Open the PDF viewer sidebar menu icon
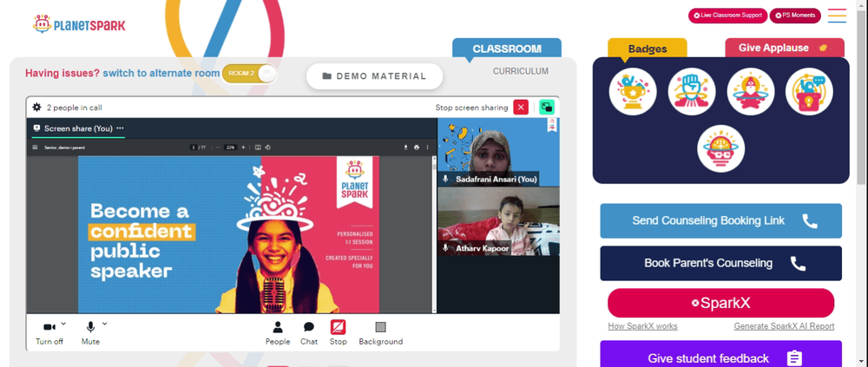The height and width of the screenshot is (367, 868). (x=36, y=147)
